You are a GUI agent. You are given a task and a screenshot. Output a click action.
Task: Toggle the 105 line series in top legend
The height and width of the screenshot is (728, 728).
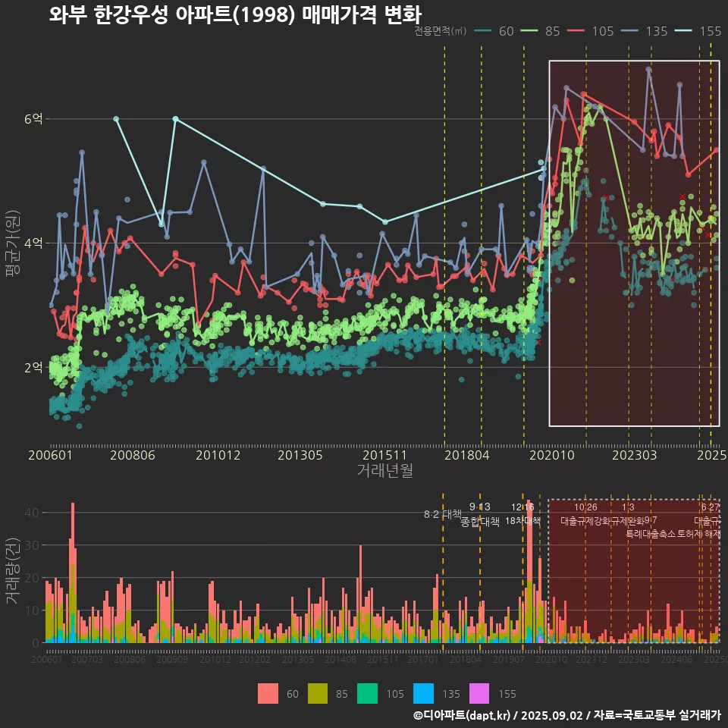point(590,31)
